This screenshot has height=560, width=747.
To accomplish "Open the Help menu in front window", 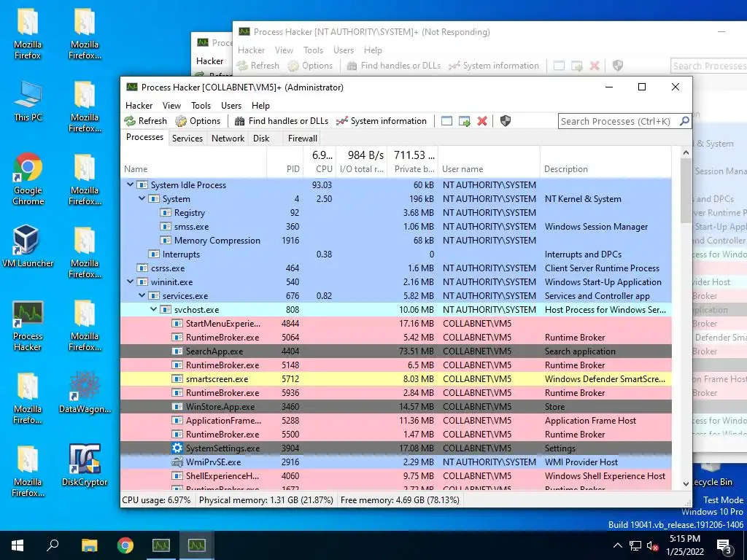I will click(260, 105).
